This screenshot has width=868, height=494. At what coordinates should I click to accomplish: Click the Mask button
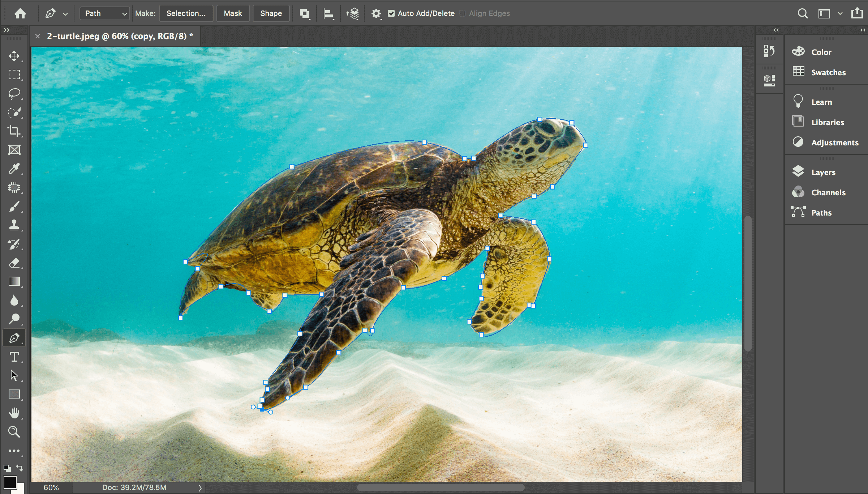pos(233,13)
